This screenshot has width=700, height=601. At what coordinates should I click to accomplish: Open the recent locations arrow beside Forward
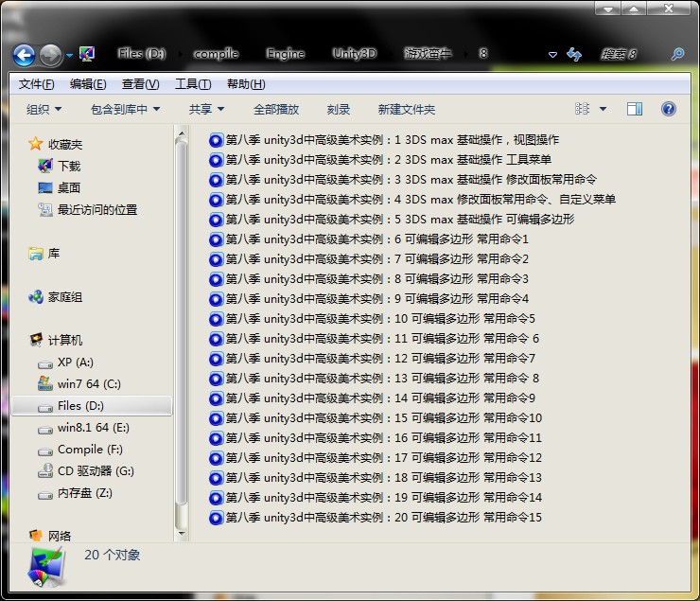coord(70,56)
